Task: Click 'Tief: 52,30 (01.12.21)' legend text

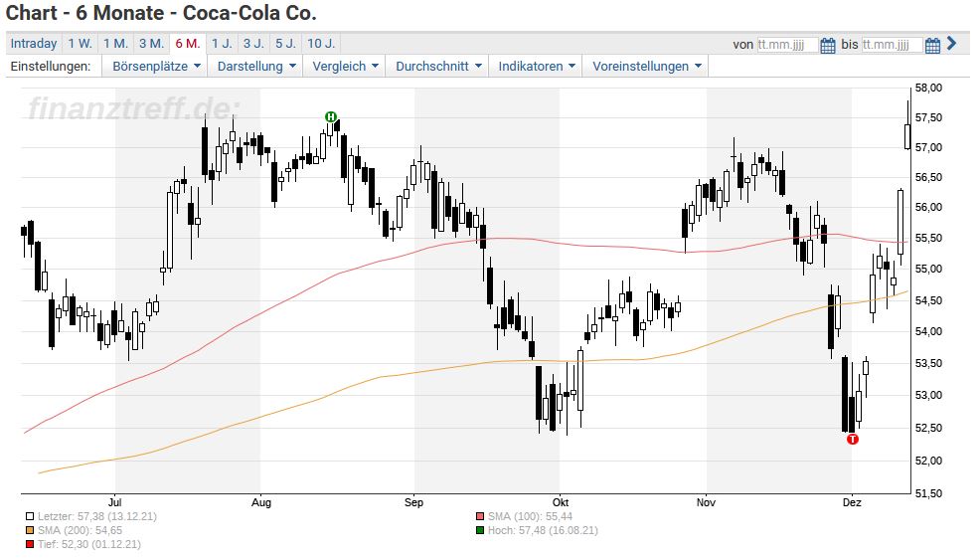Action: (x=88, y=544)
